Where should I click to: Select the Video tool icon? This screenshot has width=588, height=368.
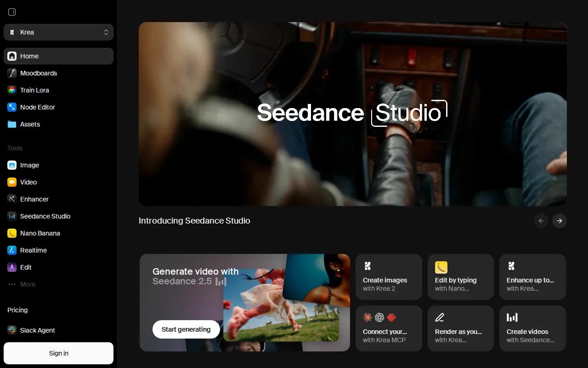tap(12, 182)
